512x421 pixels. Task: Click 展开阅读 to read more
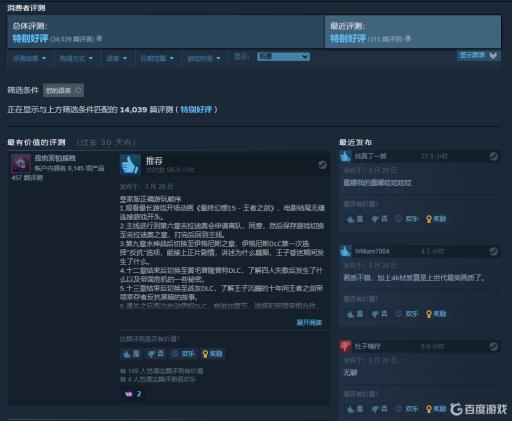pos(309,323)
